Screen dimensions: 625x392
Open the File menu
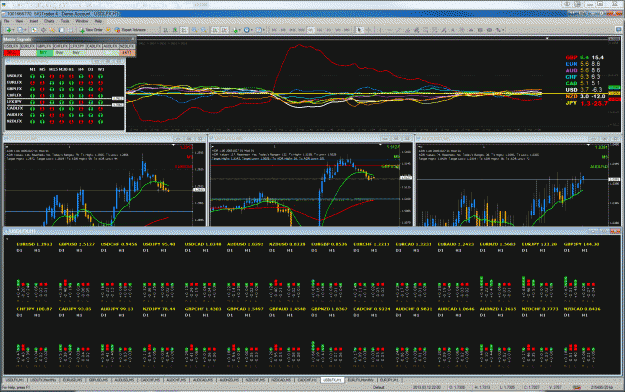click(x=7, y=21)
